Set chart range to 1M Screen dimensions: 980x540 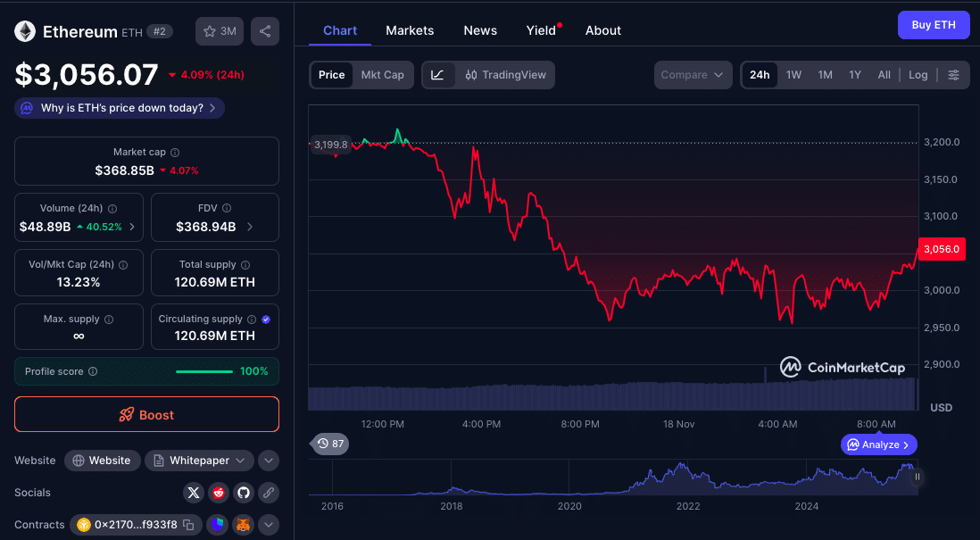pyautogui.click(x=825, y=75)
